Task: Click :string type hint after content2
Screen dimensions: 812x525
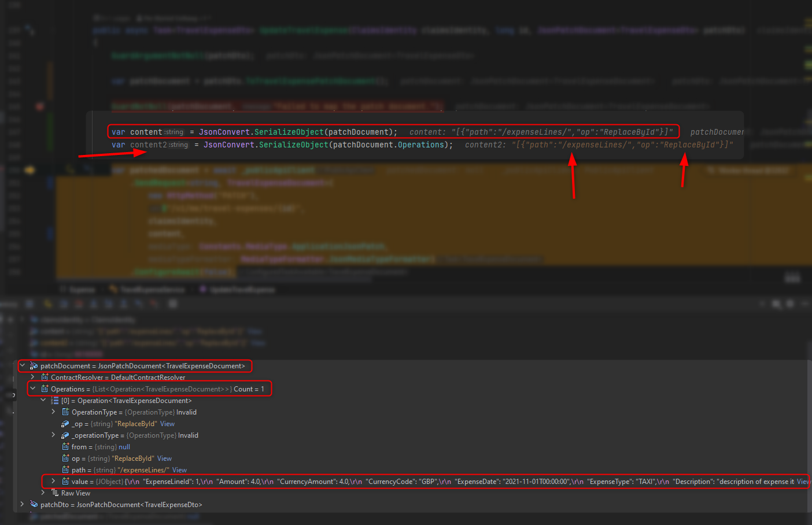Action: click(179, 145)
